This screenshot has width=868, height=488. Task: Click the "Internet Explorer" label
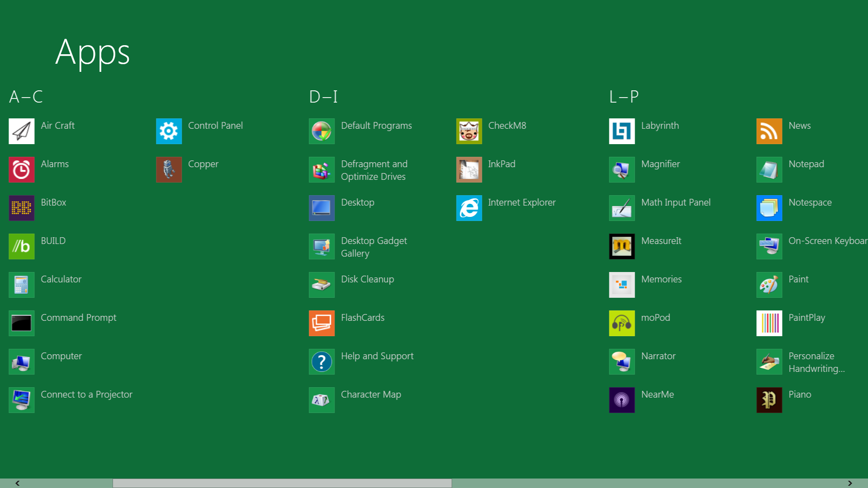(522, 202)
